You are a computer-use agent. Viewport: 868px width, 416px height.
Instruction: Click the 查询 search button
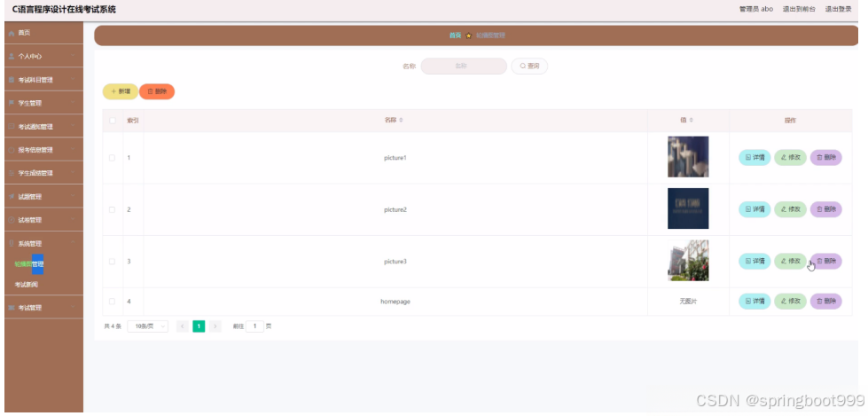pyautogui.click(x=529, y=66)
